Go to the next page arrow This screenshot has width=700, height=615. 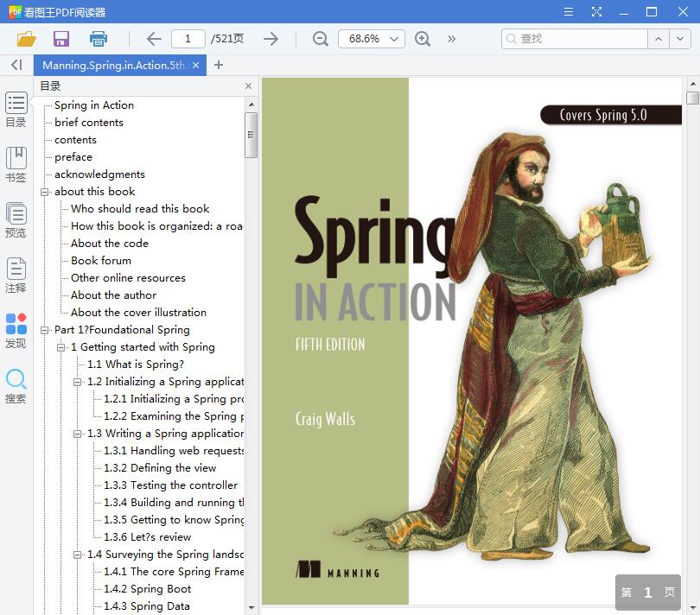click(x=270, y=39)
